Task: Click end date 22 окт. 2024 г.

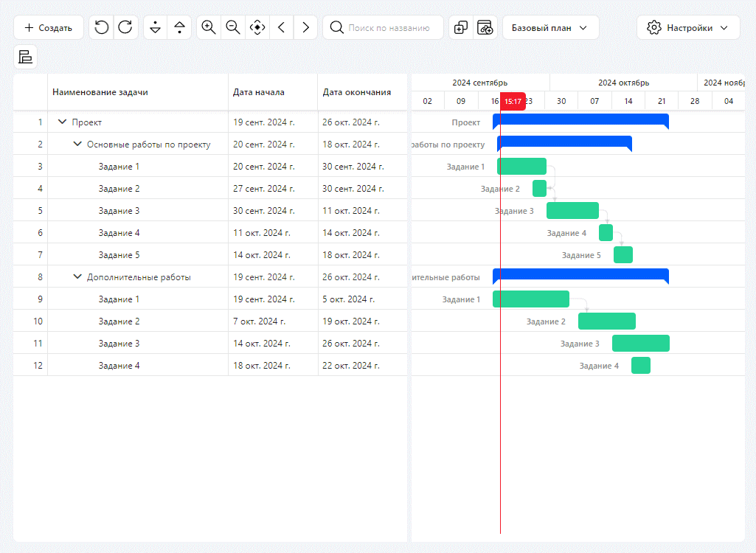Action: pyautogui.click(x=350, y=366)
